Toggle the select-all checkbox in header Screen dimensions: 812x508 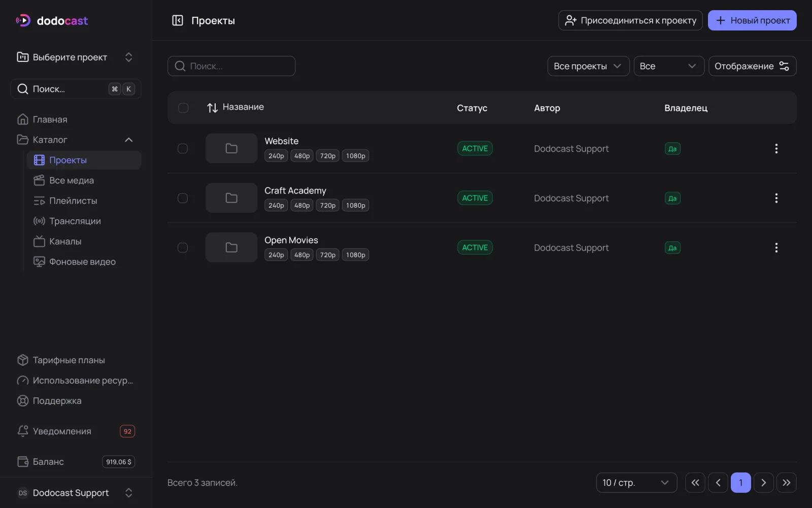[x=183, y=108]
